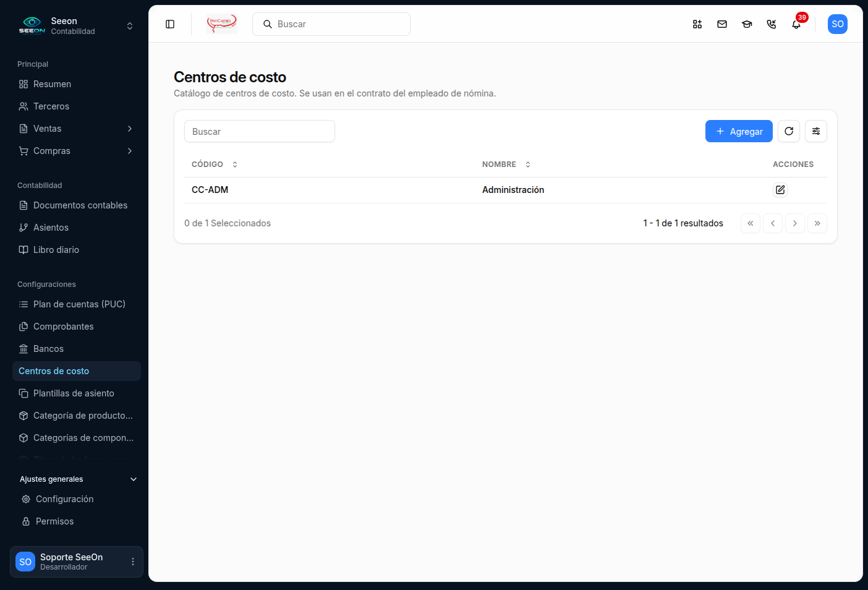Toggle the sidebar panel icon

click(170, 24)
